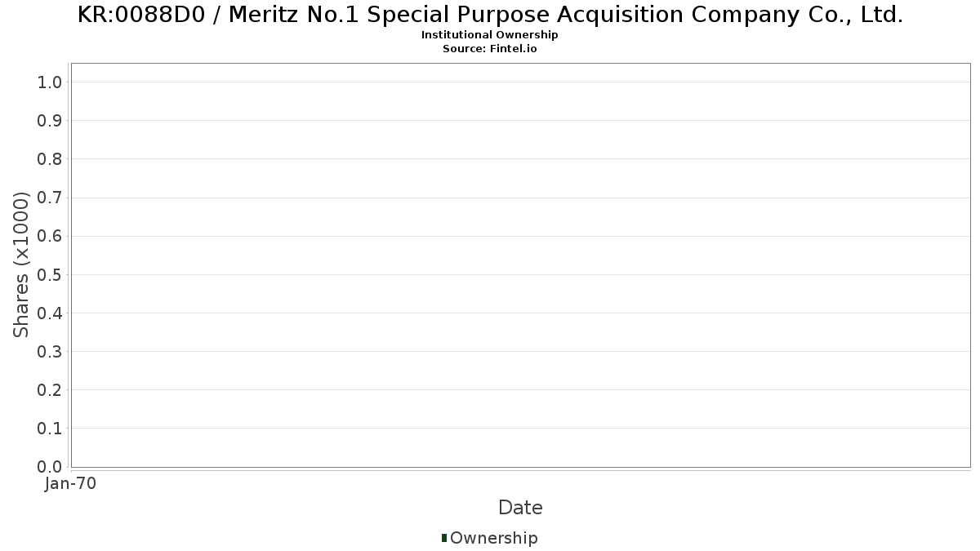The height and width of the screenshot is (551, 980).
Task: Click the 0.5 y-axis tick label
Action: (x=50, y=274)
